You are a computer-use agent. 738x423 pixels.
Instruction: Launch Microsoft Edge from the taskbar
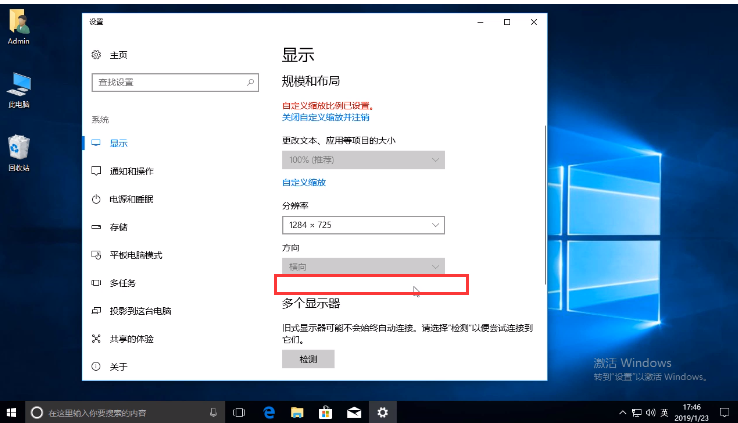click(269, 412)
